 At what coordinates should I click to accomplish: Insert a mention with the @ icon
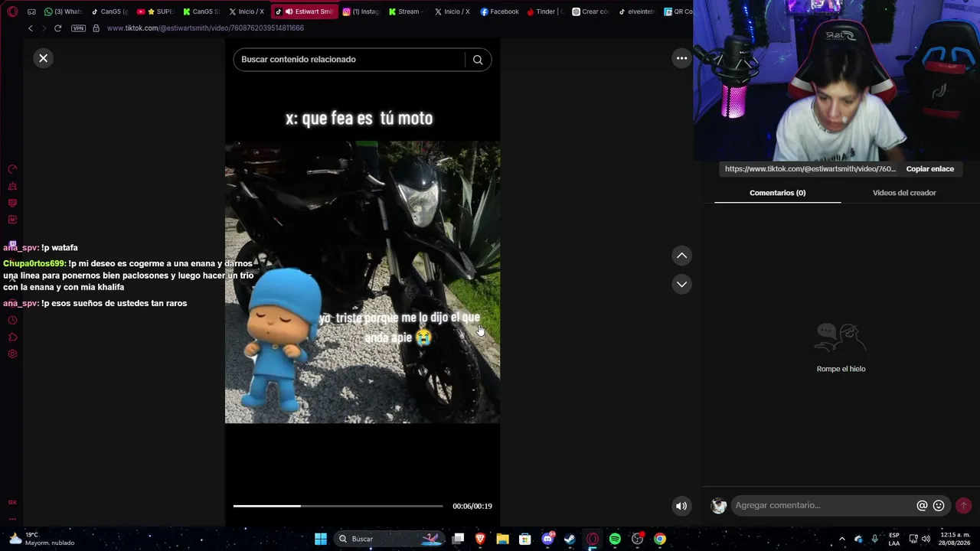(922, 506)
